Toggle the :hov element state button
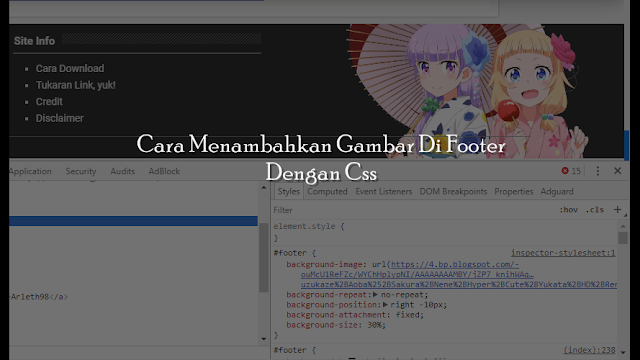 click(x=569, y=210)
